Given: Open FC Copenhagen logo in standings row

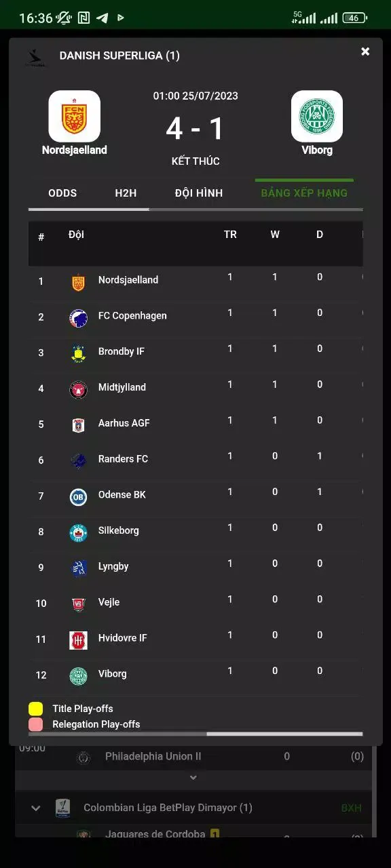Looking at the screenshot, I should pos(79,318).
